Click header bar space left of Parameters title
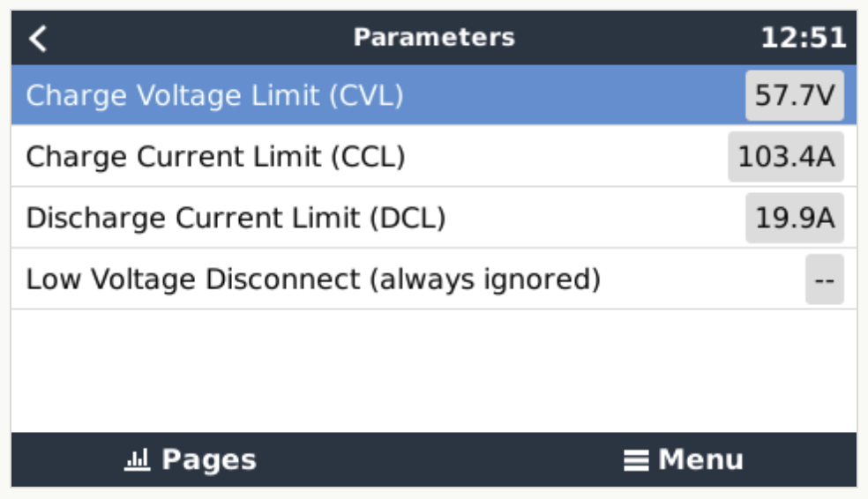Image resolution: width=868 pixels, height=499 pixels. point(194,39)
